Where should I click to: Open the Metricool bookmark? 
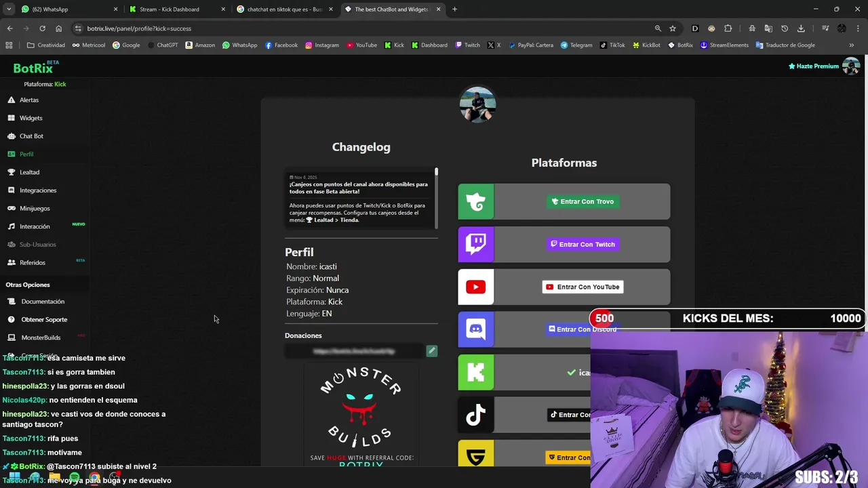88,45
